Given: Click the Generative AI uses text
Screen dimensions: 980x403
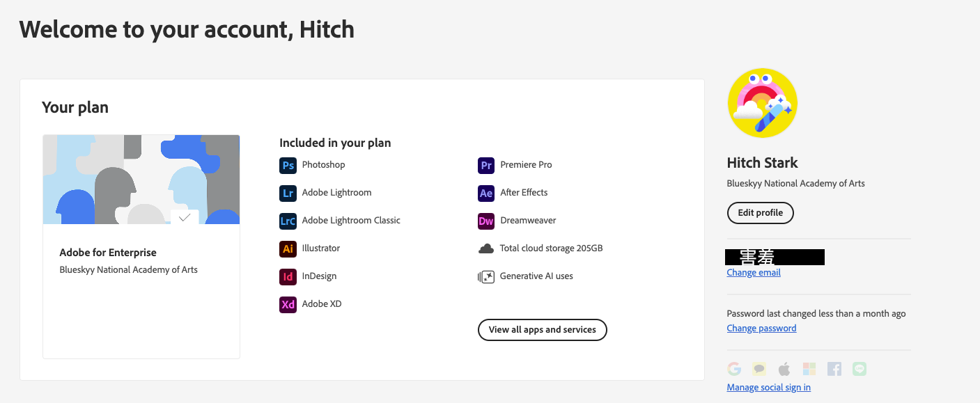Looking at the screenshot, I should (537, 276).
